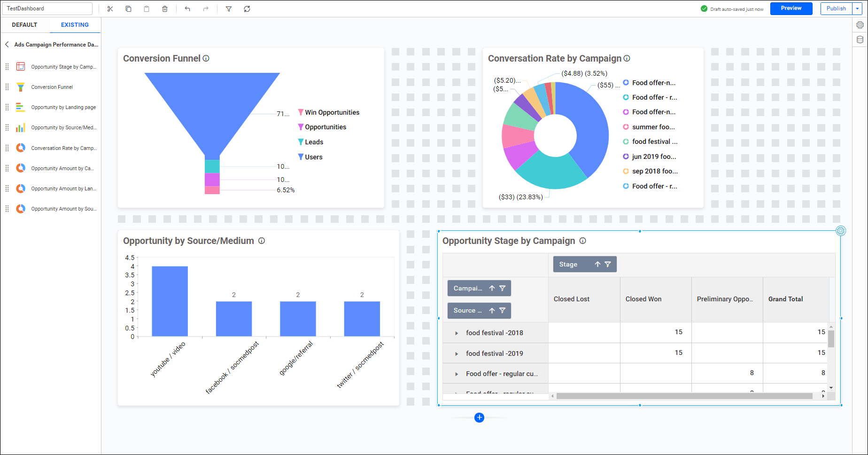Click the Copy icon in toolbar
The width and height of the screenshot is (868, 455).
coord(128,9)
